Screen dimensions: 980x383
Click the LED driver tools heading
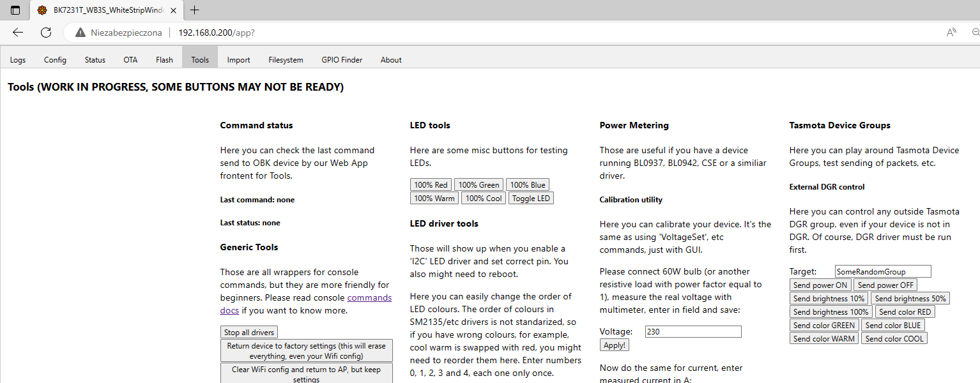coord(444,223)
